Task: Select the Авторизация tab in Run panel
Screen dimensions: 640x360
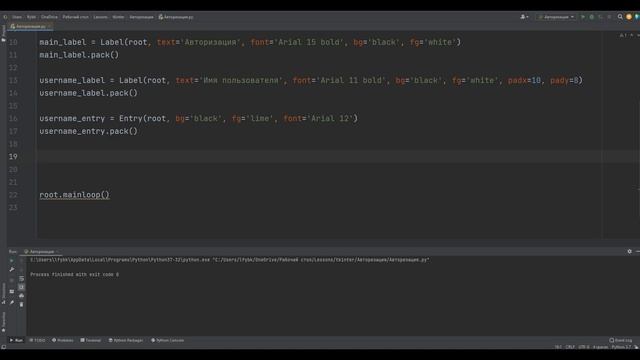Action: coord(42,251)
